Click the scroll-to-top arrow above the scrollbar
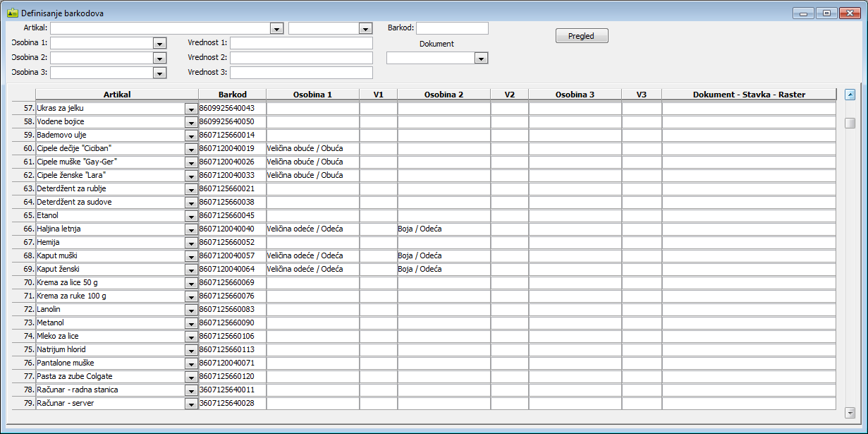 [850, 94]
